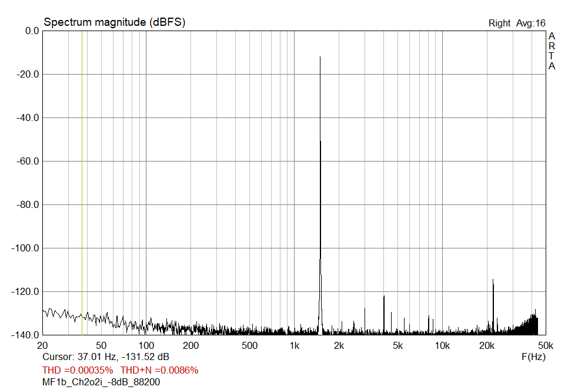The height and width of the screenshot is (390, 588).
Task: Click the '10k' frequency axis label
Action: tap(442, 345)
